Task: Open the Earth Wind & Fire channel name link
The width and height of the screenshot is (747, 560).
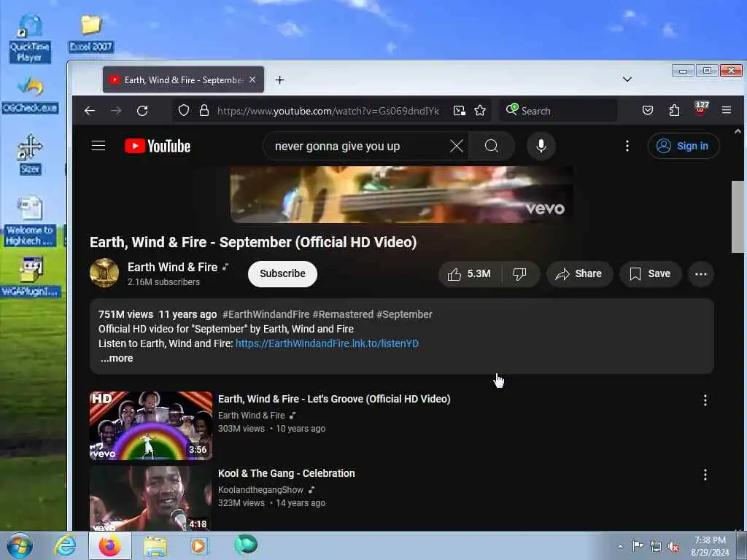Action: pos(172,267)
